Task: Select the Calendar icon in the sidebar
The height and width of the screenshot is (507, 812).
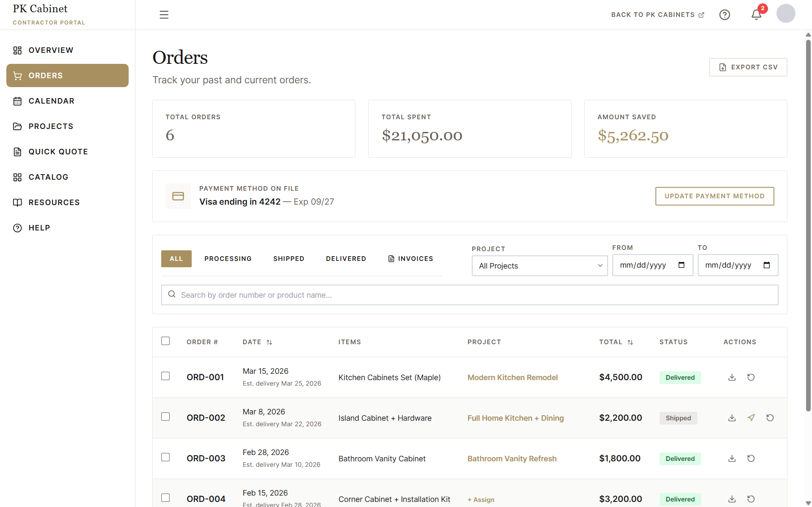Action: (17, 101)
